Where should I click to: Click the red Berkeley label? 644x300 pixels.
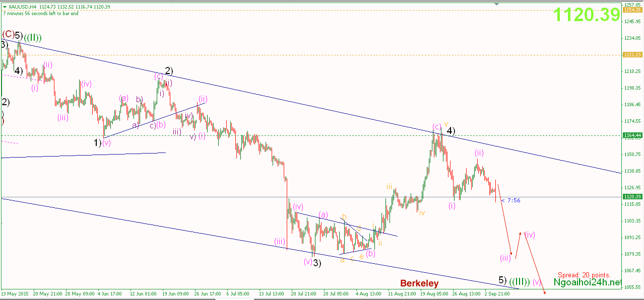pyautogui.click(x=419, y=283)
